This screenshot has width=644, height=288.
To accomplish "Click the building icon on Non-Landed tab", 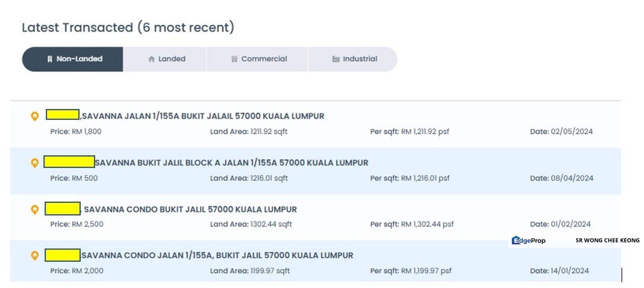I will (x=50, y=59).
